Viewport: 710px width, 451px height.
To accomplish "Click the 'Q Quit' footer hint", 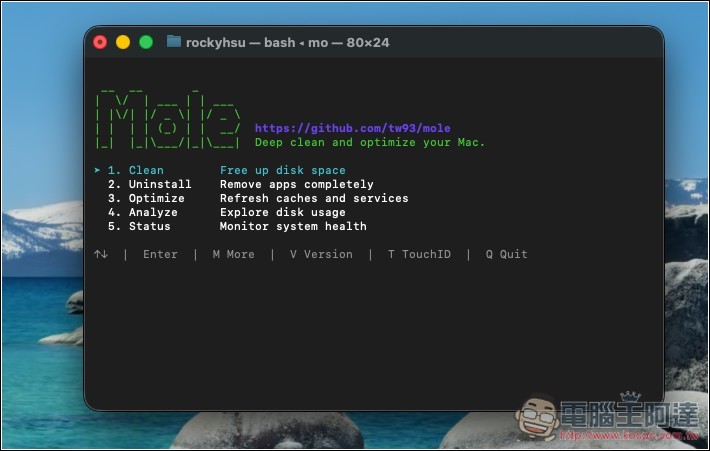I will [x=506, y=254].
